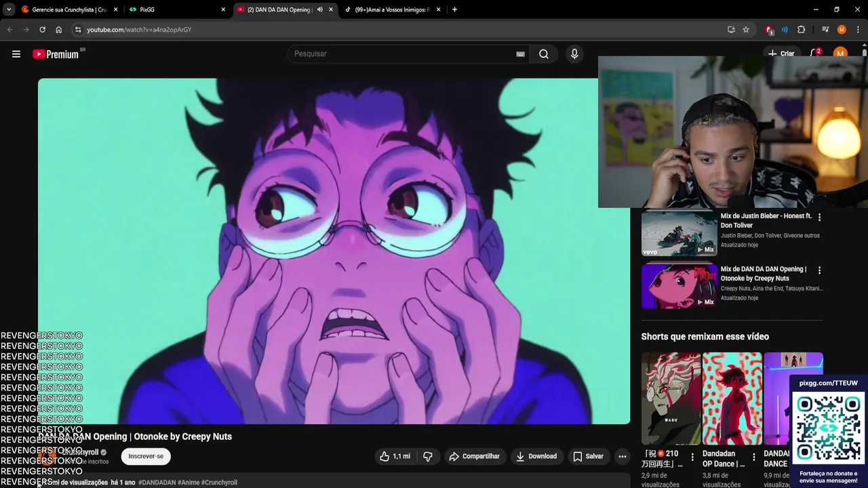Viewport: 868px width, 488px height.
Task: Dislike the video with thumbs down
Action: [428, 456]
